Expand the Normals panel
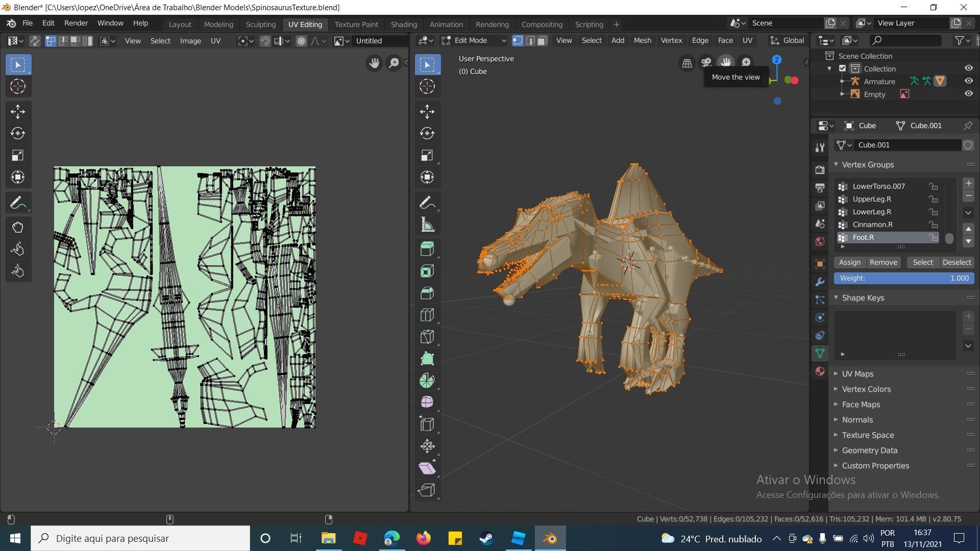This screenshot has width=980, height=551. pos(857,420)
